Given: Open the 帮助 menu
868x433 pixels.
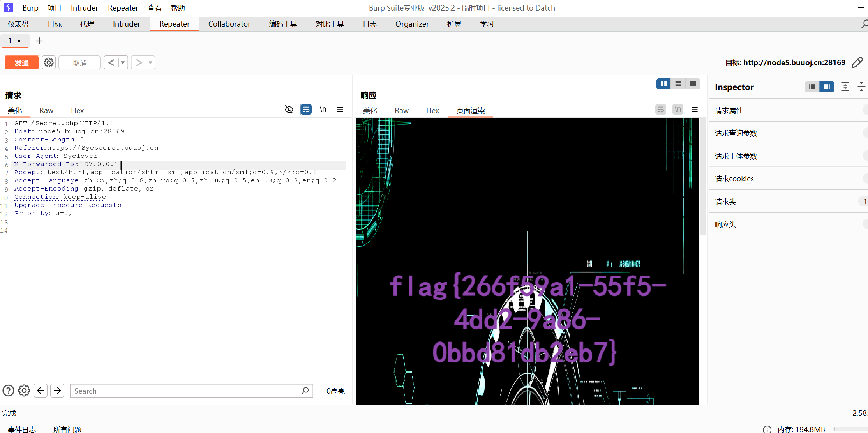Looking at the screenshot, I should tap(178, 8).
